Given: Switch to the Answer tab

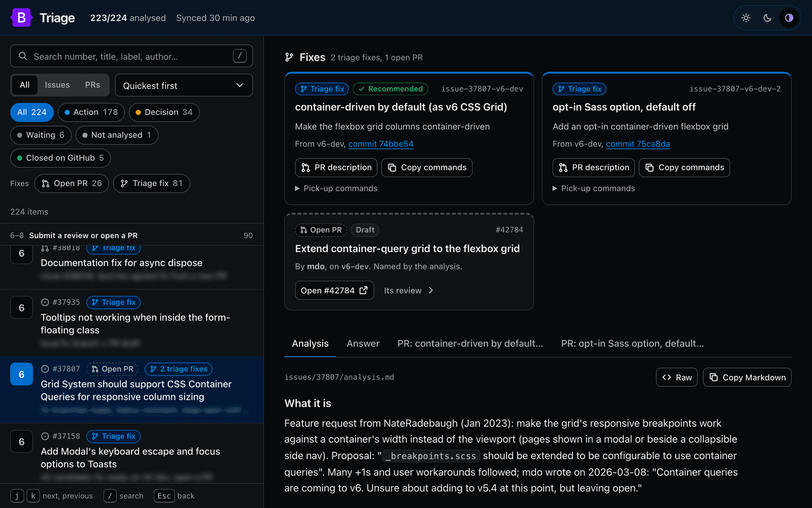Looking at the screenshot, I should point(363,343).
